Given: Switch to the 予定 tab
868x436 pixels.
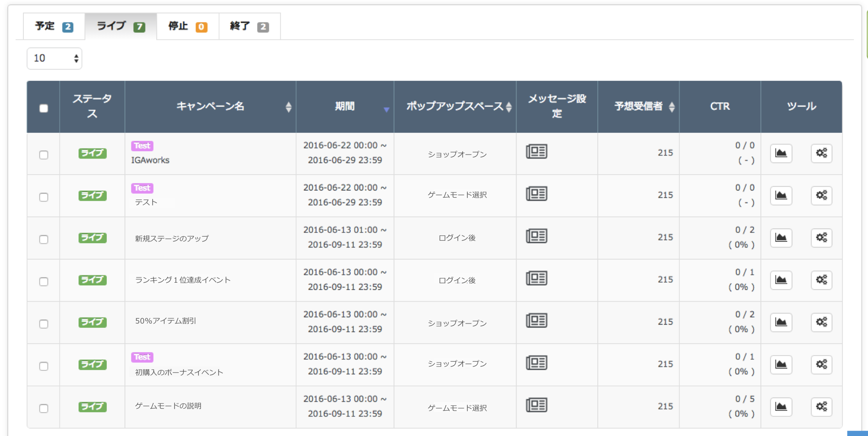Looking at the screenshot, I should coord(54,26).
